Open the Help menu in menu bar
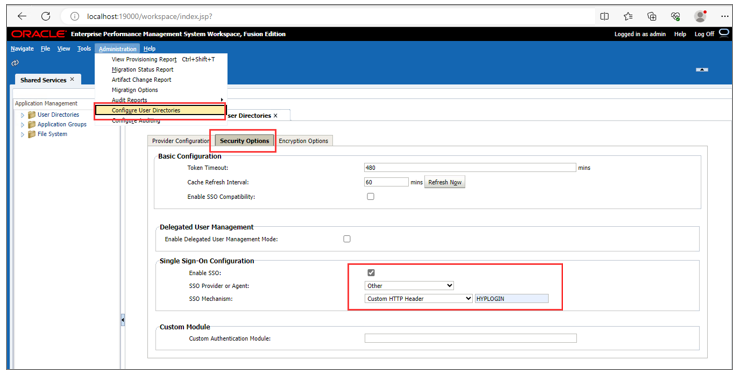This screenshot has height=374, width=738. 149,48
